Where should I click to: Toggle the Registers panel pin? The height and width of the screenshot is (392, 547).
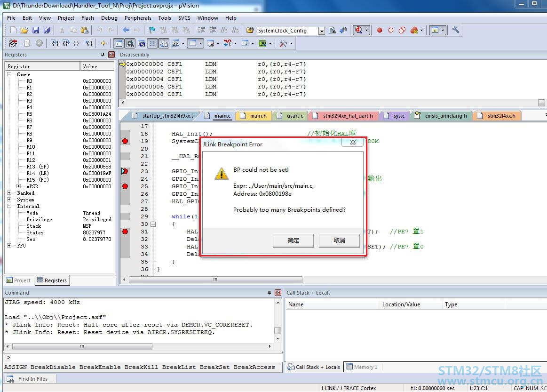pos(103,55)
